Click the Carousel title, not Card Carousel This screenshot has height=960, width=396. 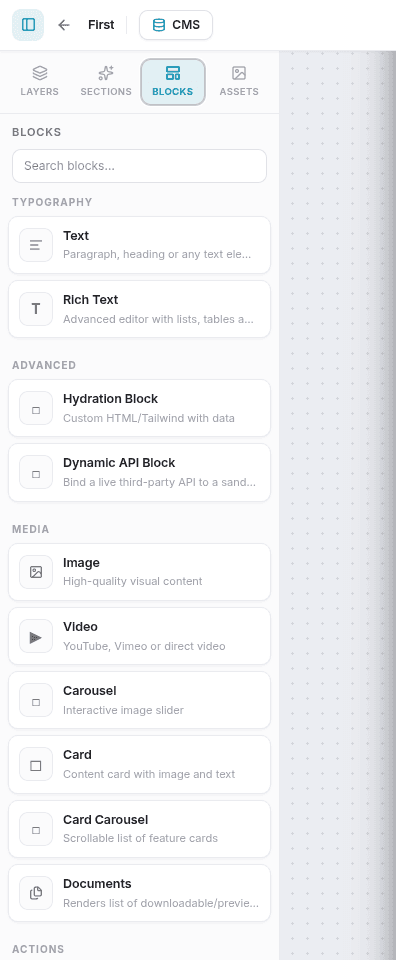pos(90,691)
